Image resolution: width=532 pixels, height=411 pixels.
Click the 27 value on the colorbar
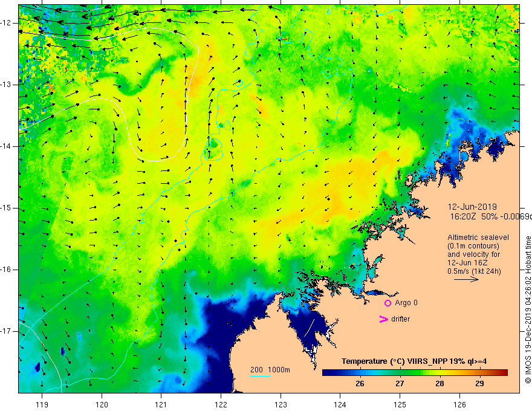pyautogui.click(x=400, y=384)
